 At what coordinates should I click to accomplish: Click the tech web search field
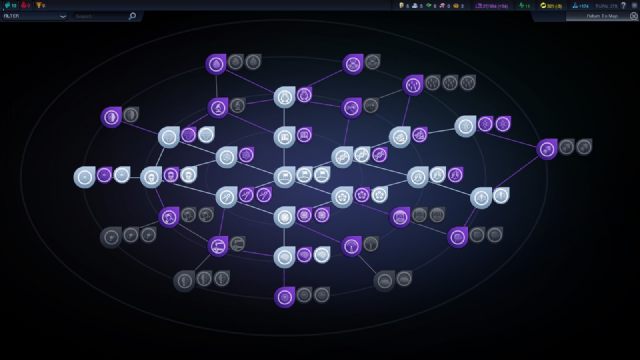100,16
